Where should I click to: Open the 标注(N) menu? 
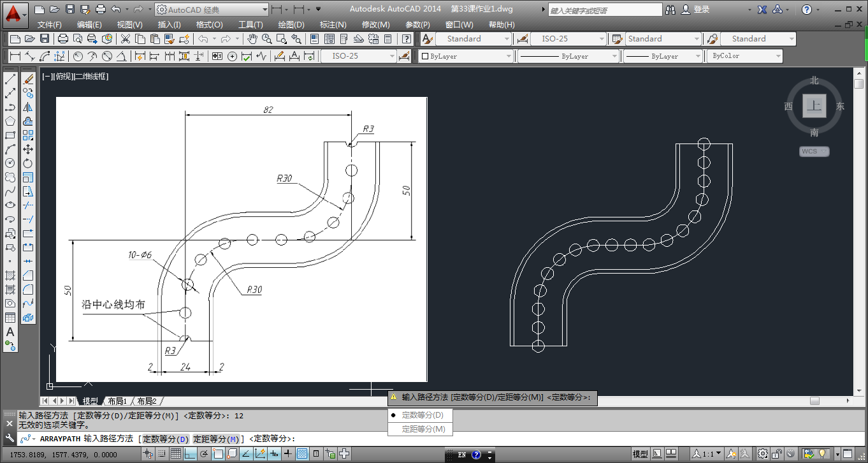(x=333, y=25)
